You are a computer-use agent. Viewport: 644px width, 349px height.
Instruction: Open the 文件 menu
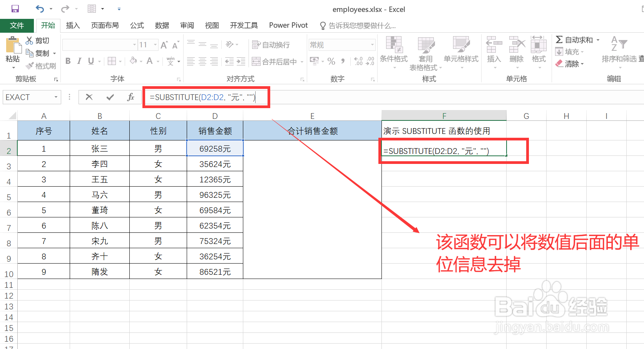pyautogui.click(x=17, y=25)
